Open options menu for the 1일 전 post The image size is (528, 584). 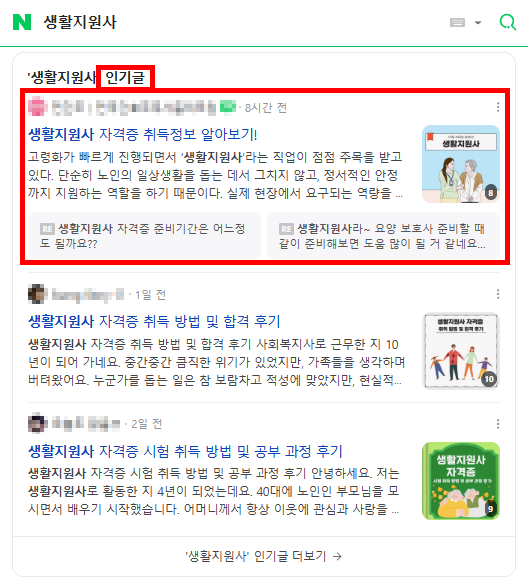pos(498,294)
